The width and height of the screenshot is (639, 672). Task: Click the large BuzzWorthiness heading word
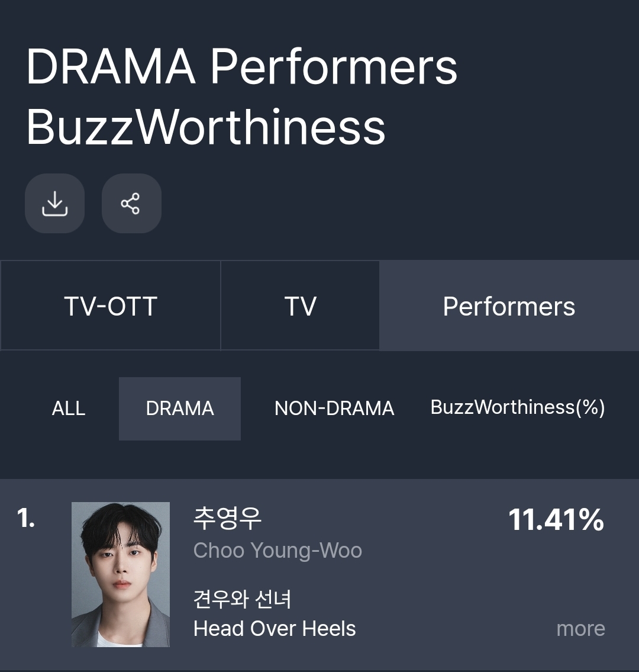206,127
